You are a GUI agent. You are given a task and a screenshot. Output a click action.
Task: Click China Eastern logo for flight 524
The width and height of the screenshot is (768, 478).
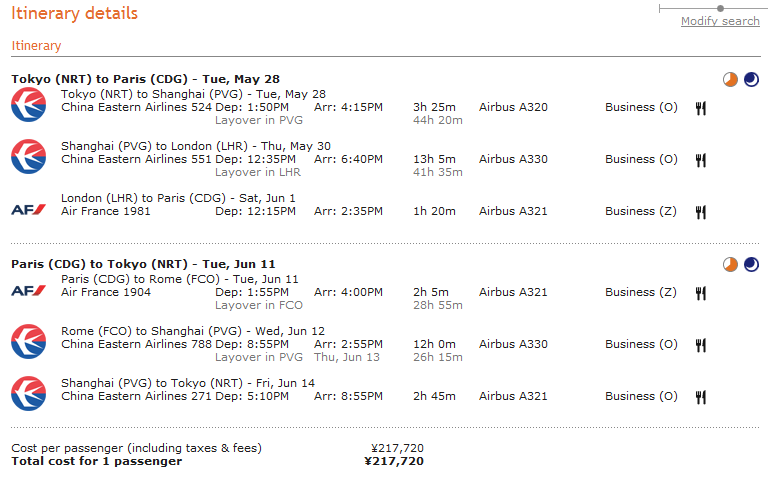click(28, 104)
